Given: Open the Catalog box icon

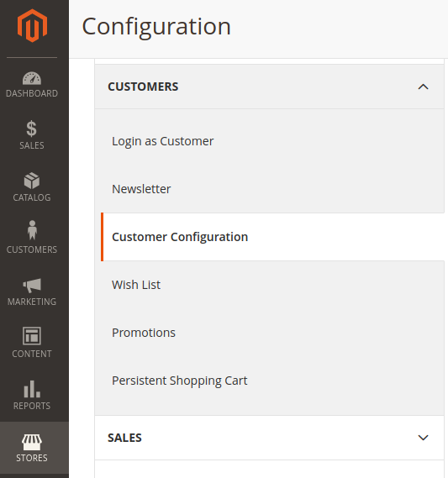Looking at the screenshot, I should pos(32,181).
